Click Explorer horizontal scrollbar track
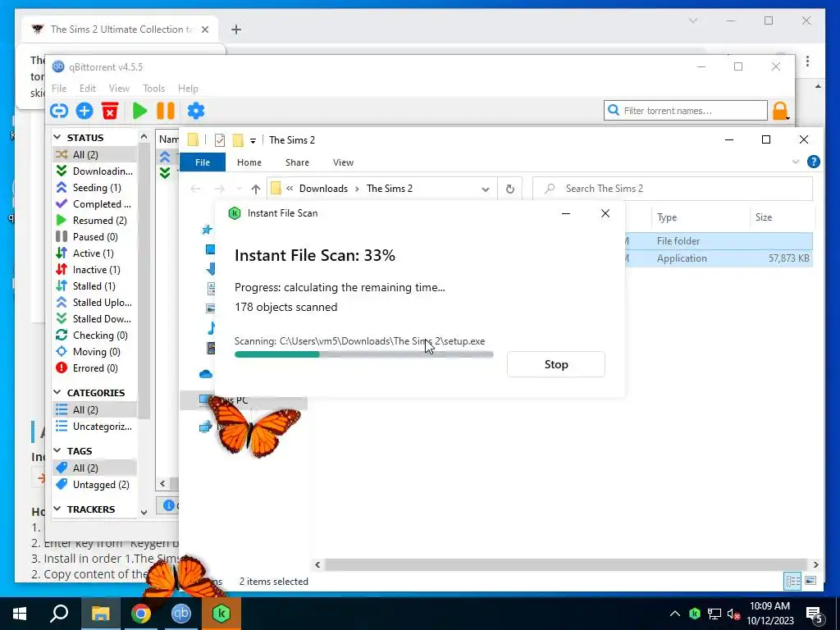The width and height of the screenshot is (840, 630). (566, 564)
